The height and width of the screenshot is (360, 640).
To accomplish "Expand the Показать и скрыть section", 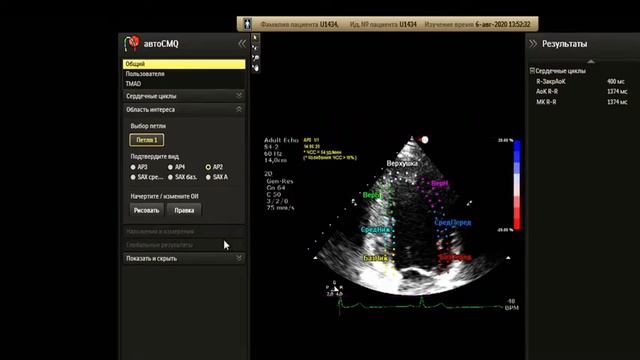I will click(184, 258).
